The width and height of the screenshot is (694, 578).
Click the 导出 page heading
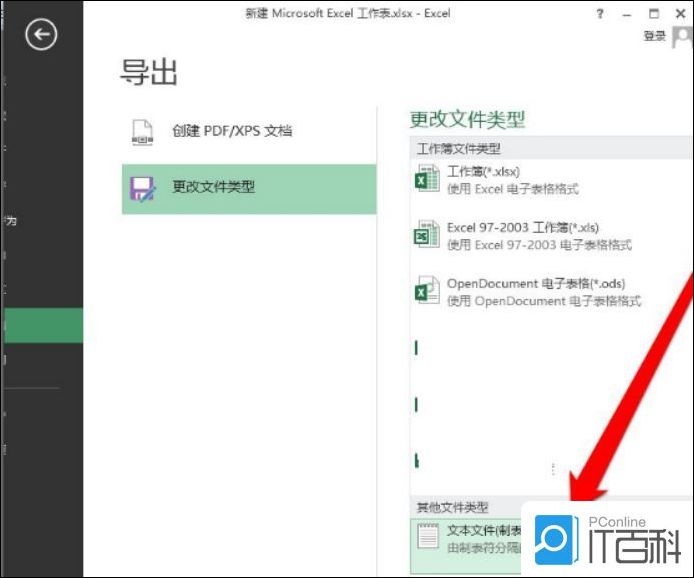click(x=149, y=72)
